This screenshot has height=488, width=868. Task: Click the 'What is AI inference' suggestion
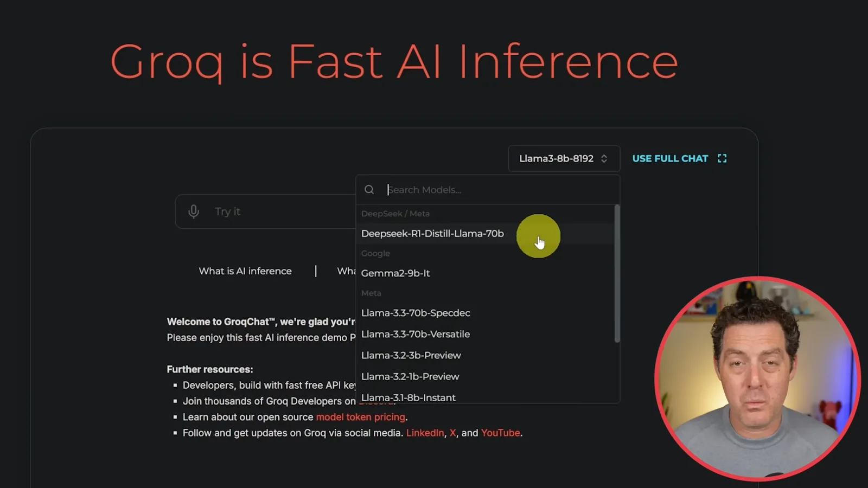pos(245,271)
